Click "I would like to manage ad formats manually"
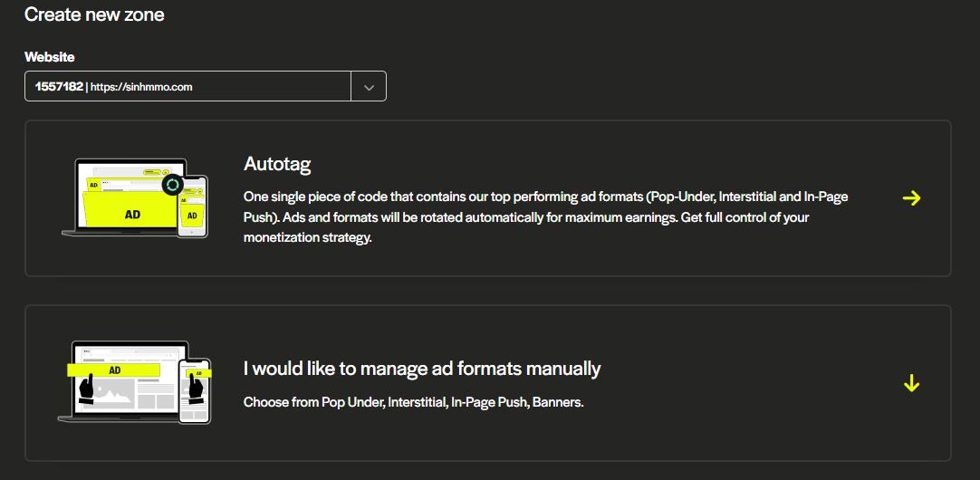This screenshot has width=980, height=480. point(422,369)
